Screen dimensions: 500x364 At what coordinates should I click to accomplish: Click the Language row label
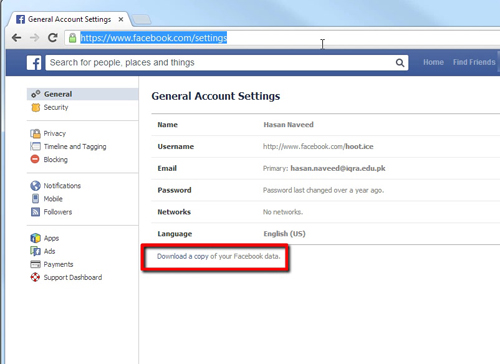(175, 234)
